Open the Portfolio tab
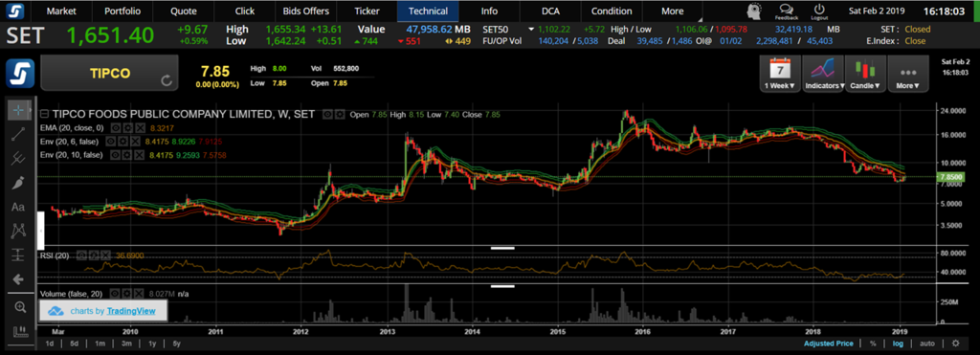 (x=122, y=11)
